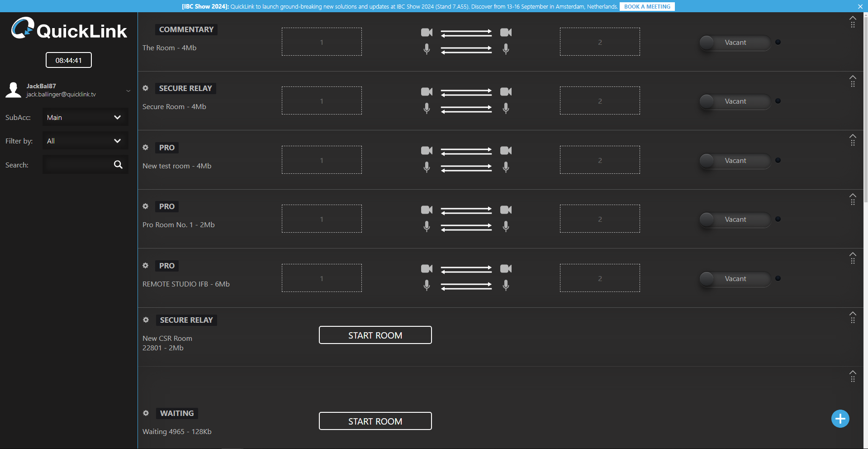The width and height of the screenshot is (868, 449).
Task: Click the blue plus add room button
Action: (840, 419)
